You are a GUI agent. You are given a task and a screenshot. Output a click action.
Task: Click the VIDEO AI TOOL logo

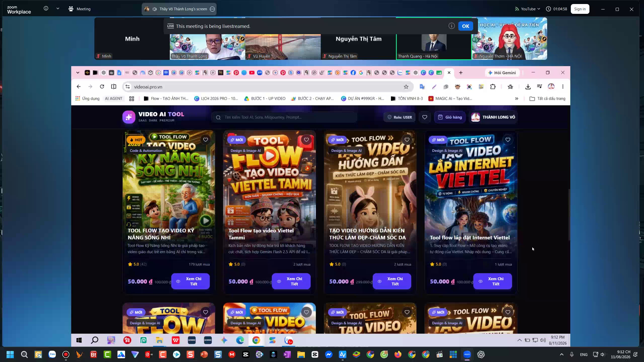click(153, 117)
